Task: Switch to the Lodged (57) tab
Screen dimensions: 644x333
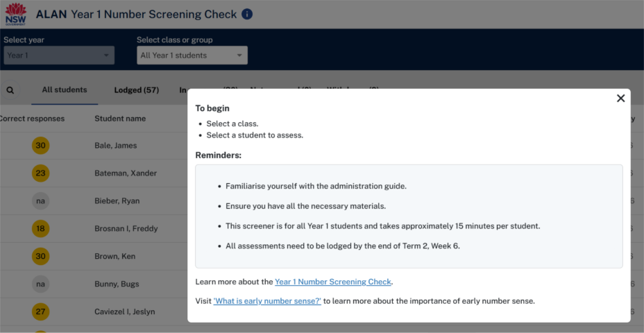Action: (136, 90)
